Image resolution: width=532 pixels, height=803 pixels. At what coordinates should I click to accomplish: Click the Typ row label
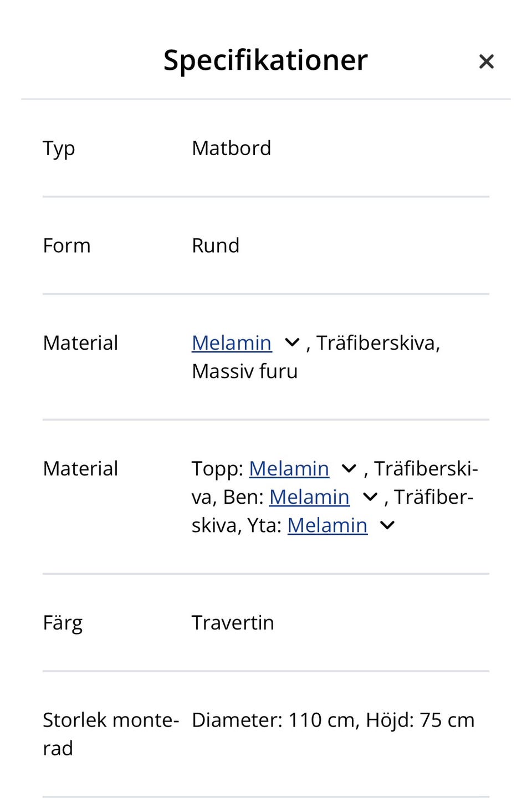click(x=59, y=149)
